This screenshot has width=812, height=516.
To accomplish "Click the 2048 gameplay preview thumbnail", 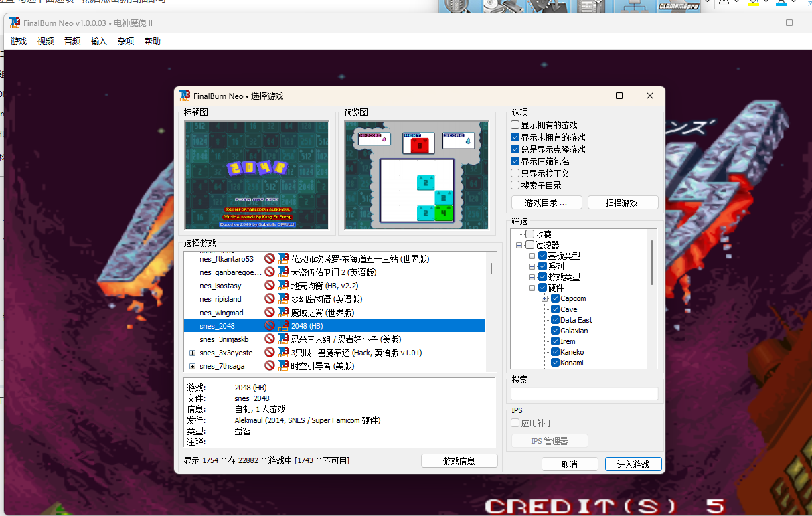I will (x=416, y=175).
